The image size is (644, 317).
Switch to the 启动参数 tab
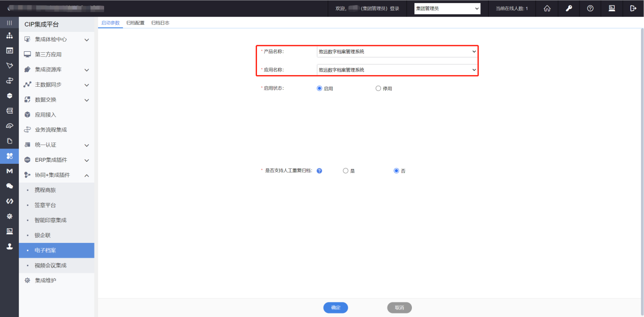111,23
